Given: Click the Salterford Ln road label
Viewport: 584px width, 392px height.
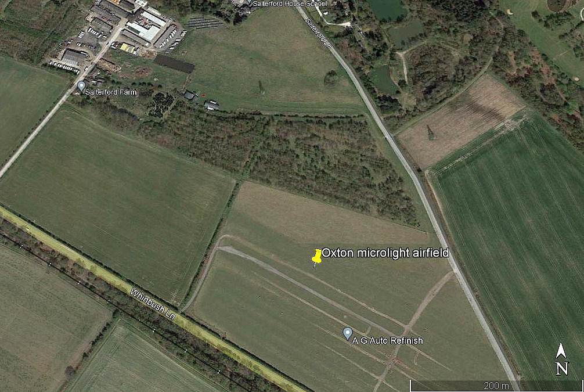Looking at the screenshot, I should (318, 33).
